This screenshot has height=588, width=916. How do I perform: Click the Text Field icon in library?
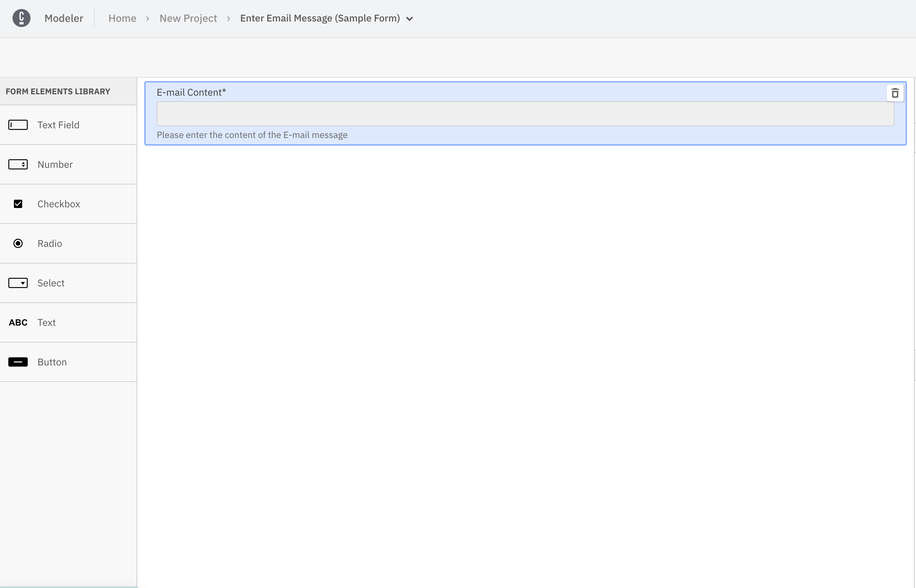coord(18,125)
